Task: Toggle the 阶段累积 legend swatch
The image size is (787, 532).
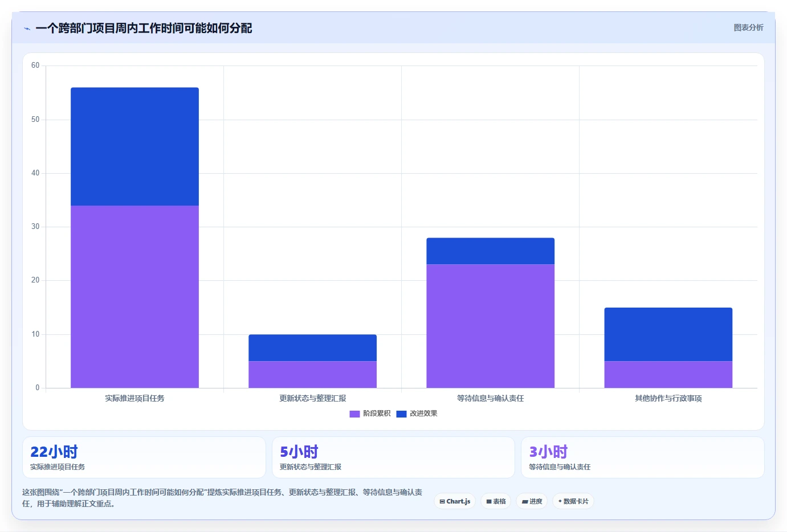Action: (354, 414)
